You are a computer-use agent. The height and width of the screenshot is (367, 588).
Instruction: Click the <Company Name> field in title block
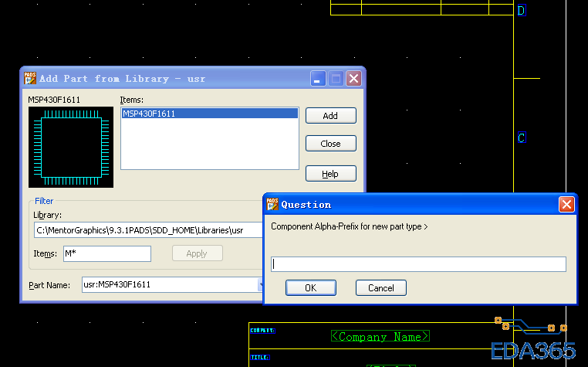[x=380, y=336]
